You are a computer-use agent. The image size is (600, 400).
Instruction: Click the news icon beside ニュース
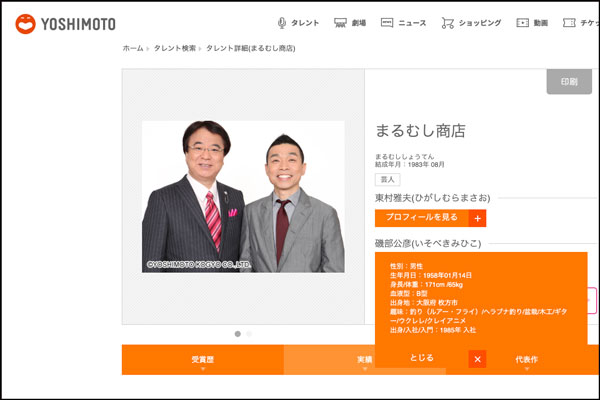click(387, 23)
